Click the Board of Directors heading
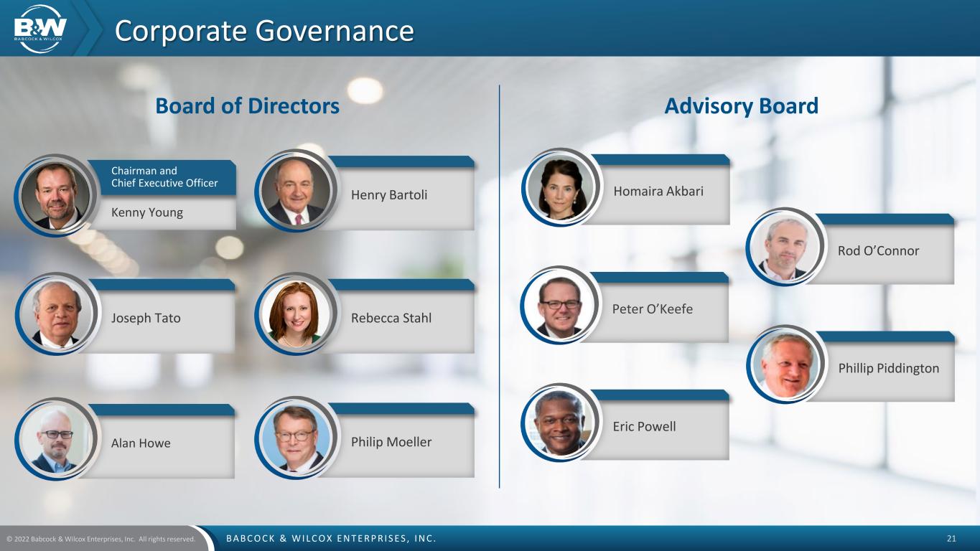This screenshot has width=980, height=551. click(x=247, y=106)
